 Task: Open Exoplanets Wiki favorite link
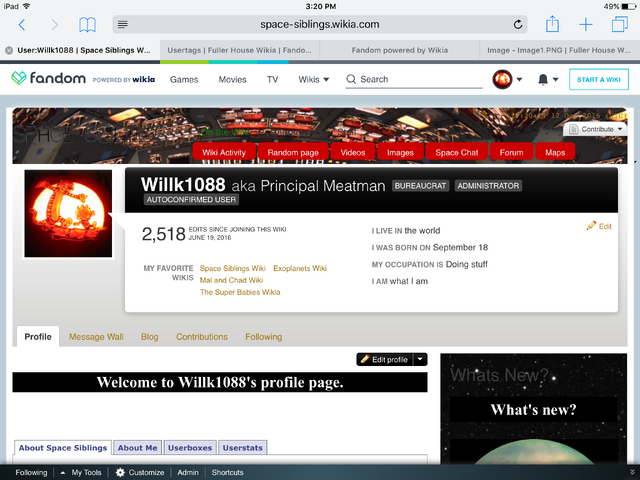click(300, 268)
